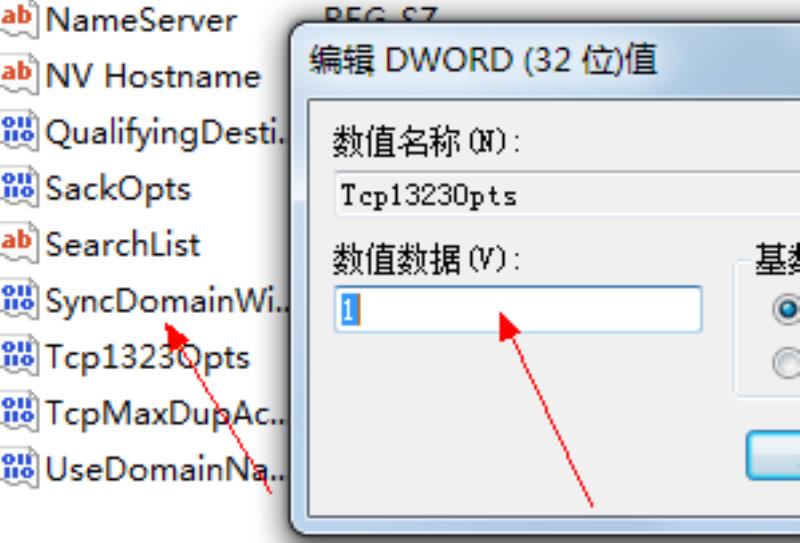Viewport: 800px width, 543px height.
Task: Select the SearchList value name text
Action: [x=122, y=244]
